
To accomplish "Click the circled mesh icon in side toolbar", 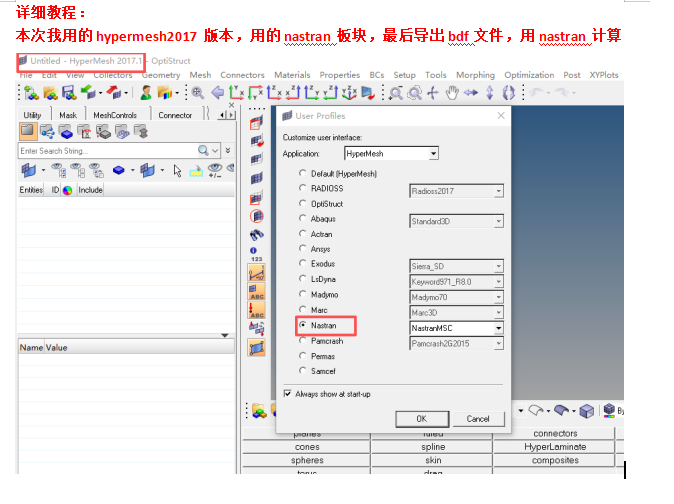I will 257,216.
